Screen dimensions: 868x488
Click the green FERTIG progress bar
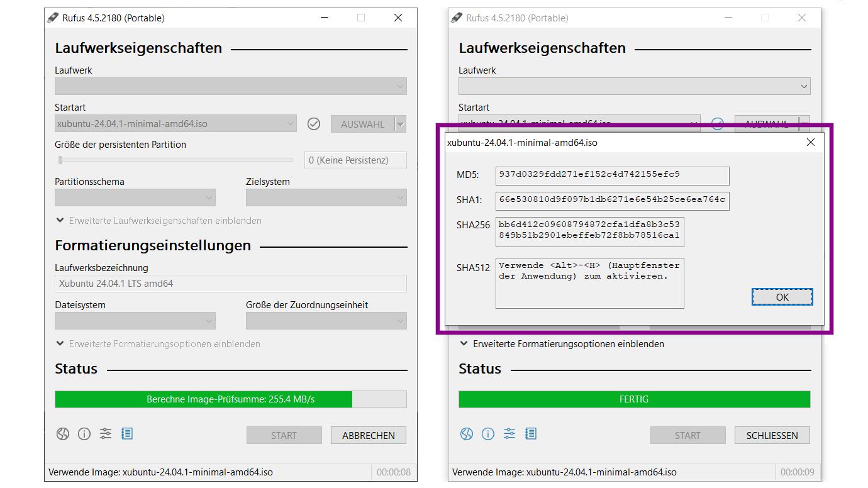pyautogui.click(x=635, y=399)
